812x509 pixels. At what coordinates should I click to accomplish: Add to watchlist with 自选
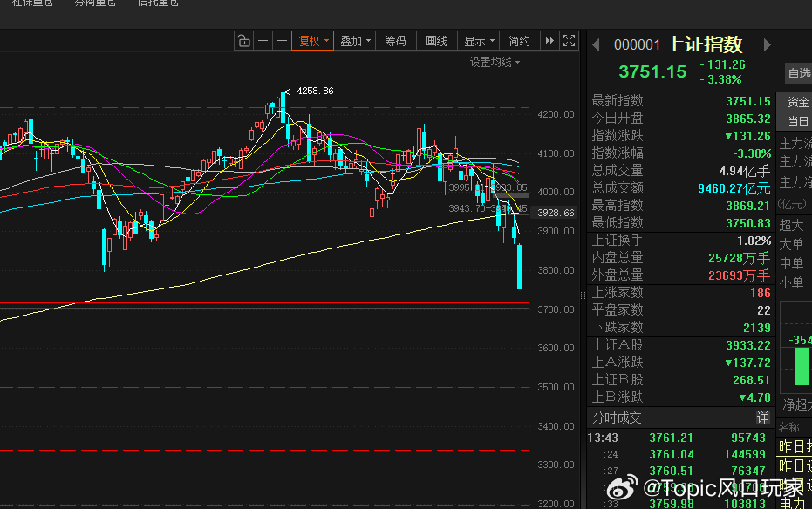pos(799,73)
